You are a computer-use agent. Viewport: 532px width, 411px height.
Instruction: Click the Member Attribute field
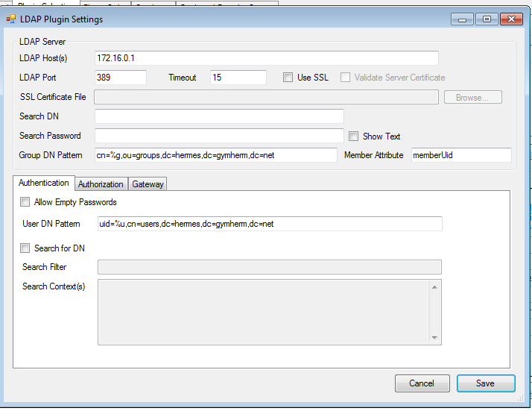pos(460,155)
